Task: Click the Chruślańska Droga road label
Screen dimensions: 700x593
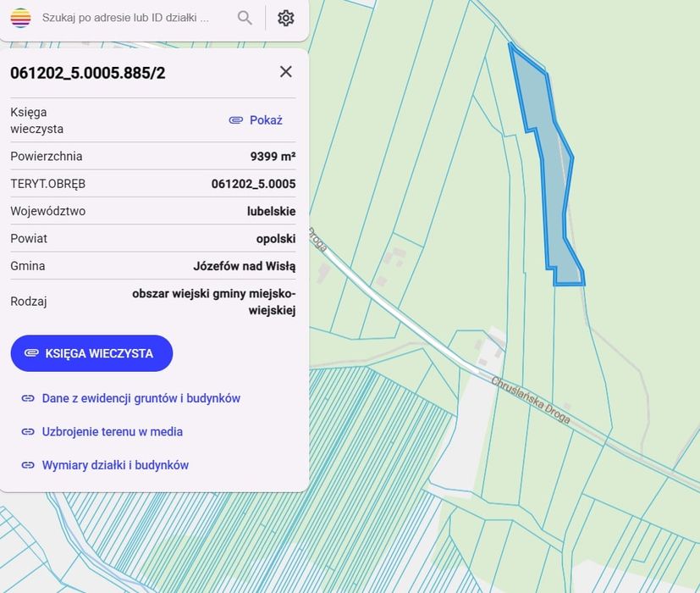Action: click(531, 401)
